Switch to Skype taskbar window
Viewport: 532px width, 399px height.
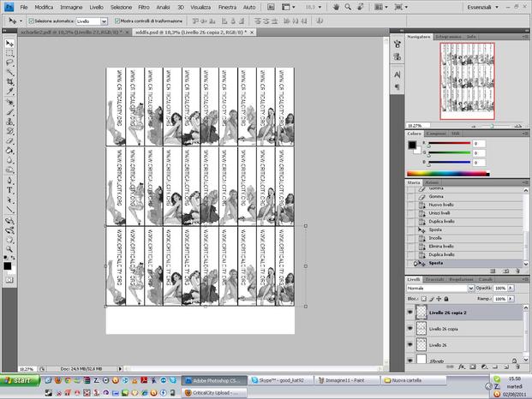281,380
